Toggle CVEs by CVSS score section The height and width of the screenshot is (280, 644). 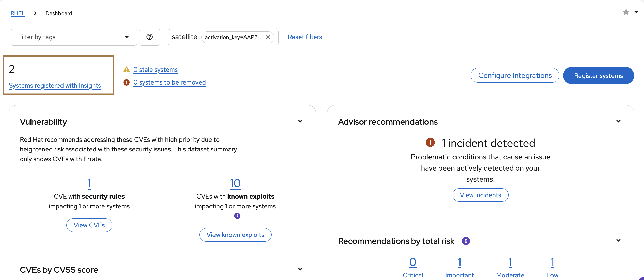tap(300, 269)
